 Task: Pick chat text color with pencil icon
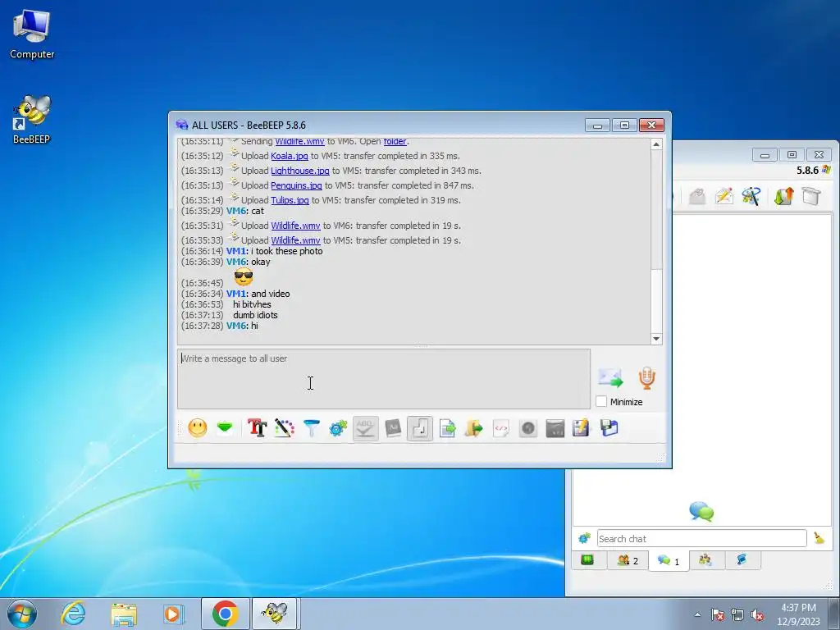point(285,428)
